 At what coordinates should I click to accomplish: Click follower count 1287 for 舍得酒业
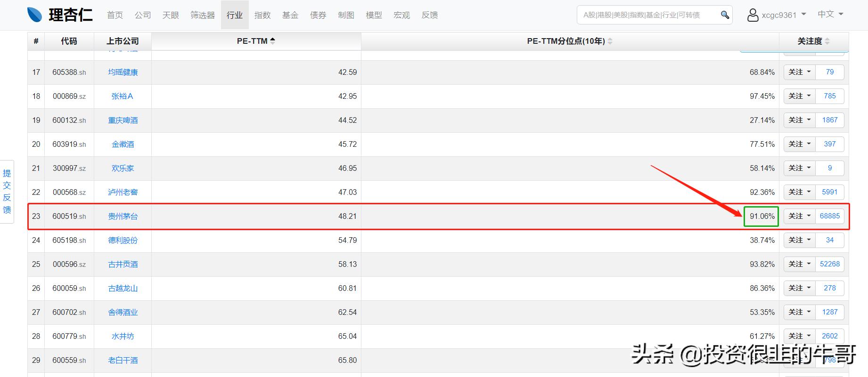830,312
